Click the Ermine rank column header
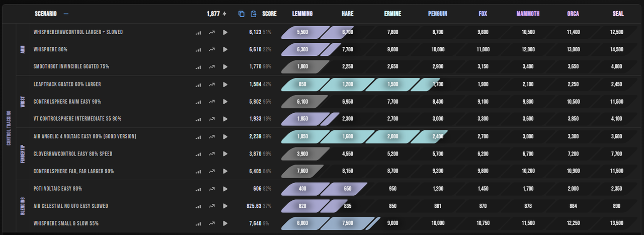The width and height of the screenshot is (644, 235). pos(392,14)
